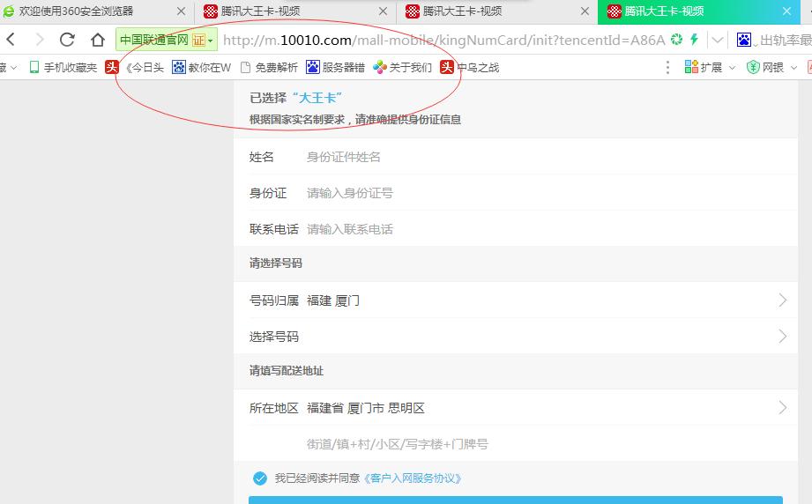The image size is (812, 504).
Task: Open the 手机收藏夹 bookmark
Action: click(63, 67)
